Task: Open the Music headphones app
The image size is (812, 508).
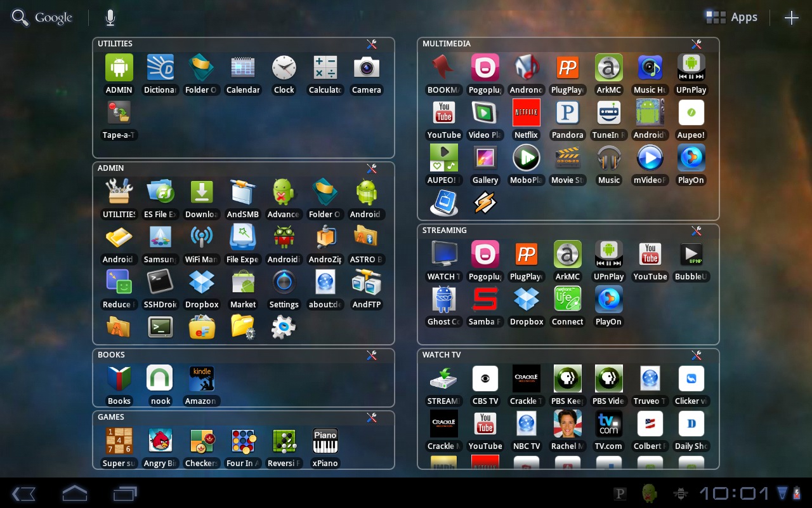Action: coord(609,164)
